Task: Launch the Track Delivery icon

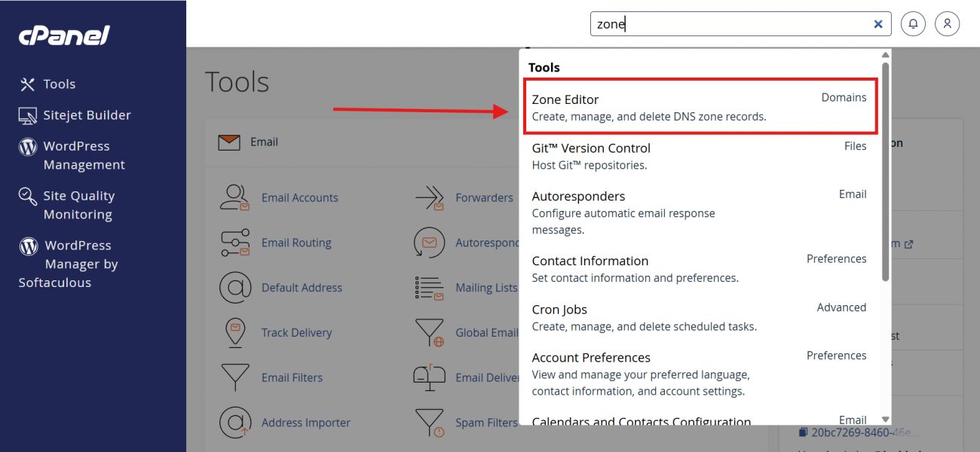Action: point(234,332)
